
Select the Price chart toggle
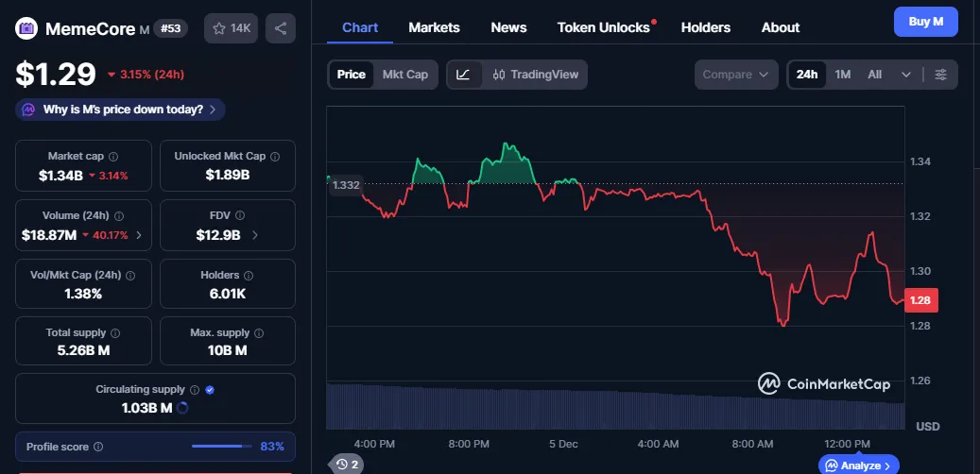pyautogui.click(x=352, y=75)
